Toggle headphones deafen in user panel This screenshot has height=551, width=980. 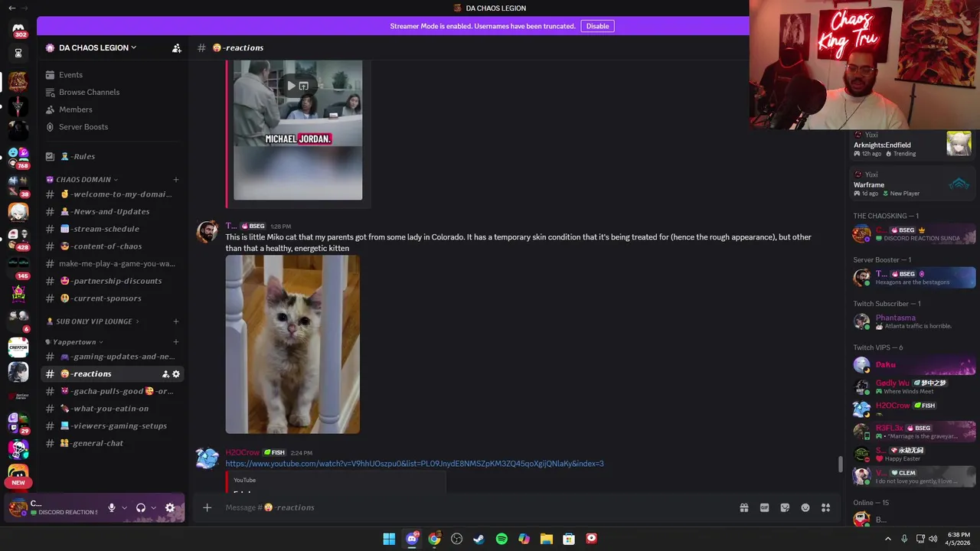(x=141, y=507)
